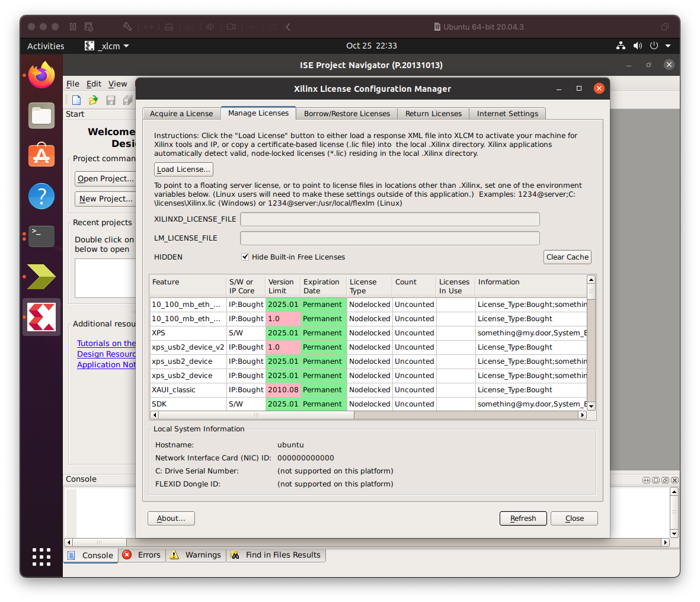Viewport: 700px width, 602px height.
Task: Select the XPS row in license table
Action: pos(368,333)
